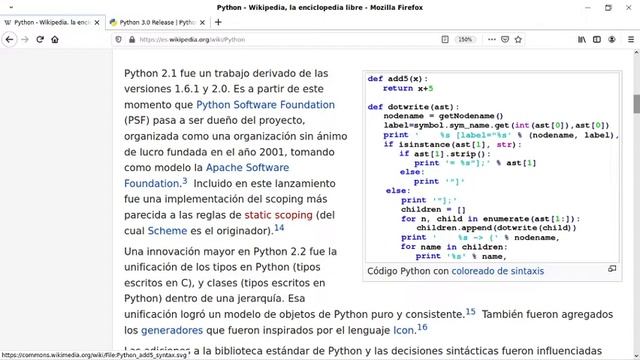Click scrollbar up arrow
The height and width of the screenshot is (360, 640).
click(636, 53)
